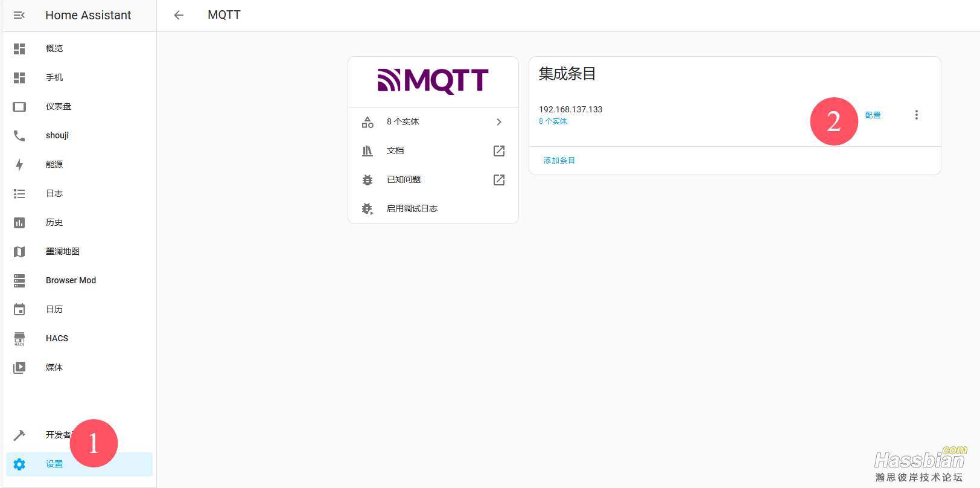The height and width of the screenshot is (488, 980).
Task: Select 设置 in the sidebar
Action: (79, 464)
